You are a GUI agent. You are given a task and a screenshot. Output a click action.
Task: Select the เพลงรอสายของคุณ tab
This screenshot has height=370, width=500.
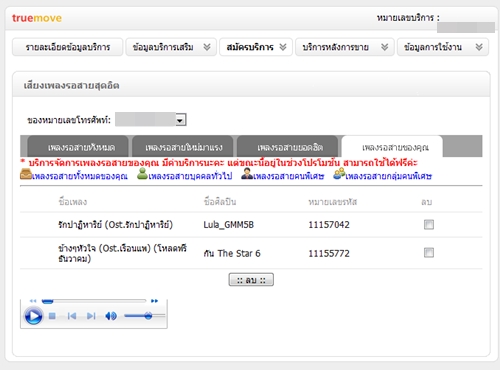[x=392, y=147]
